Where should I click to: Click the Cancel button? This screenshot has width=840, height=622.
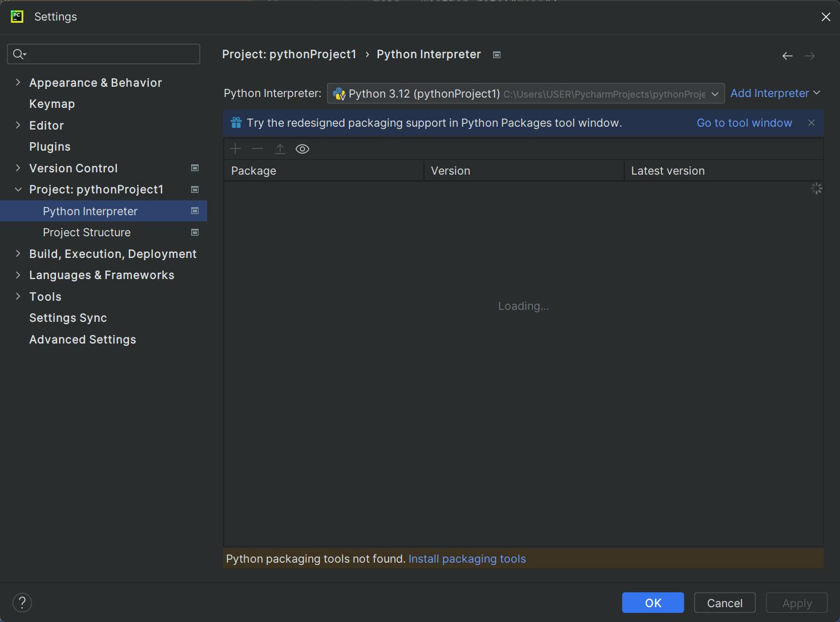point(725,603)
